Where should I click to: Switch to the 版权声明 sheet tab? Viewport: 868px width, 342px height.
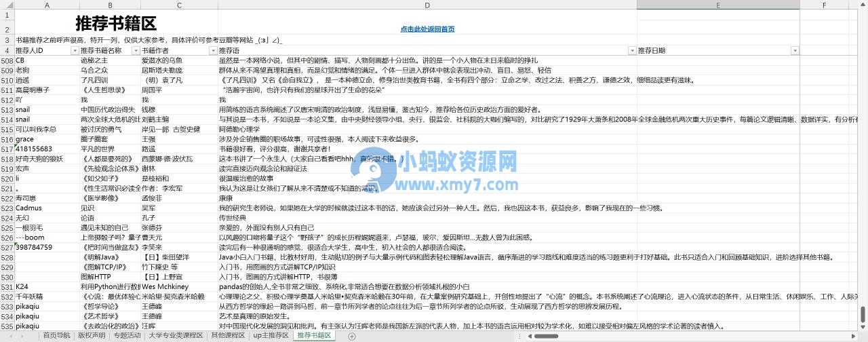click(x=92, y=336)
